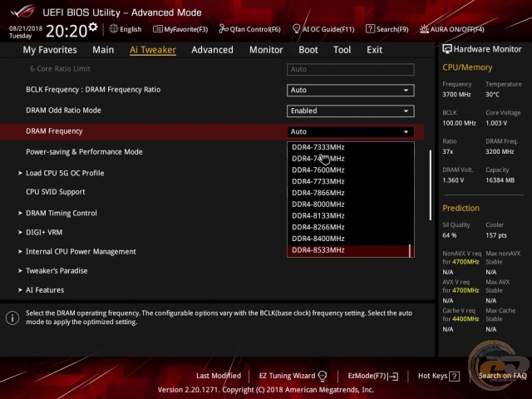Image resolution: width=532 pixels, height=399 pixels.
Task: Select DDR4-8000MHz from the list
Action: coord(318,204)
